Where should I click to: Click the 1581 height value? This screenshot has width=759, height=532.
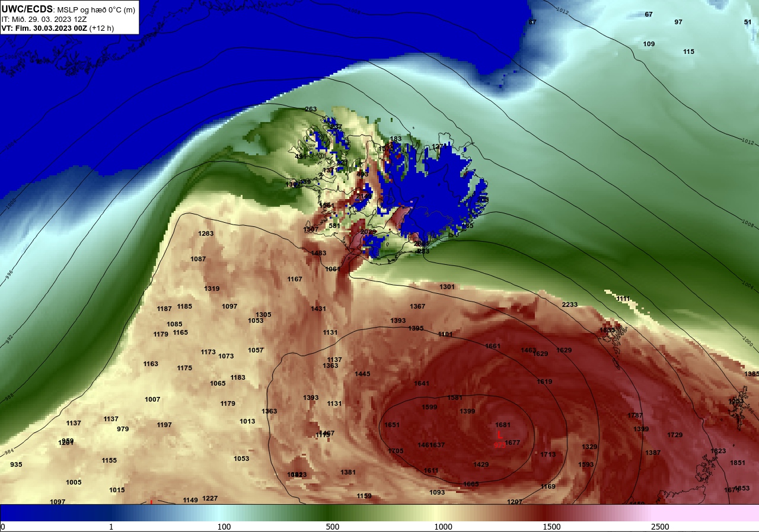[455, 398]
